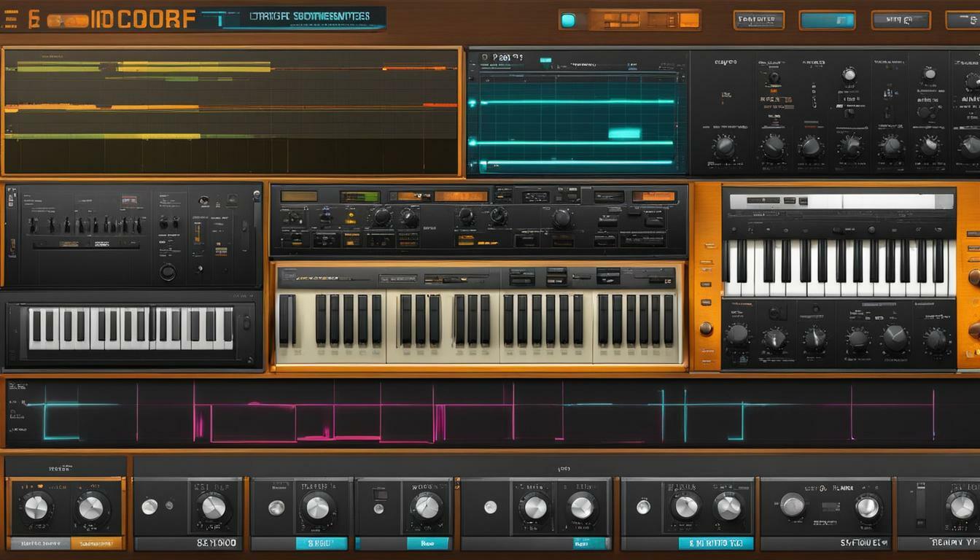Click the keyboard on the orange right synth
The height and width of the screenshot is (560, 980).
tap(839, 268)
